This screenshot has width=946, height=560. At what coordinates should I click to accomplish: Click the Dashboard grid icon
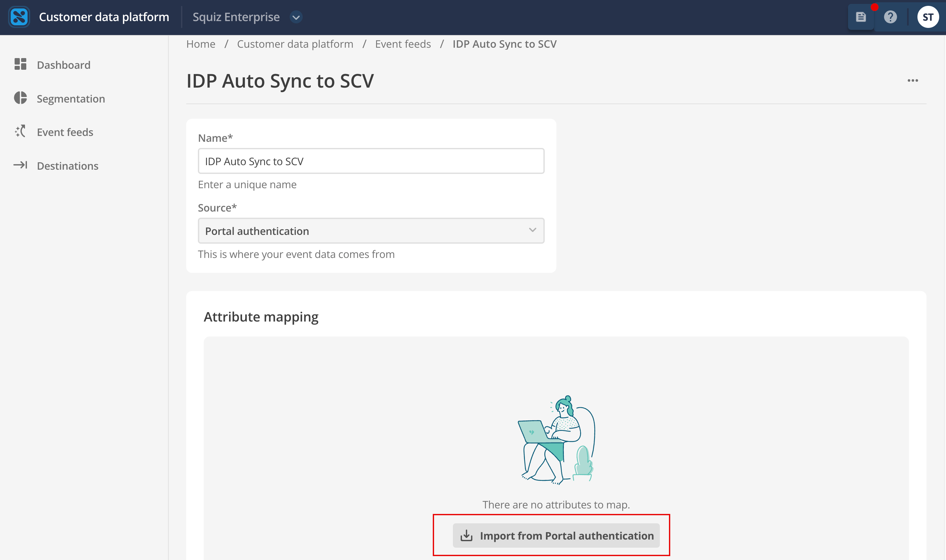coord(20,64)
